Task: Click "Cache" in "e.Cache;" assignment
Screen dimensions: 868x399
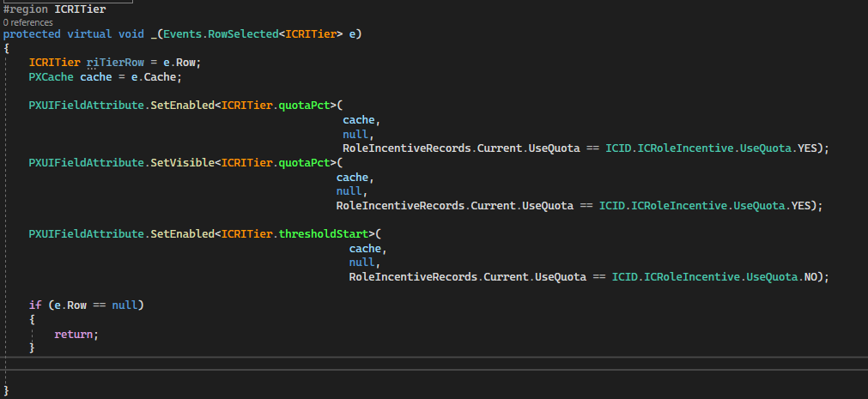Action: point(160,77)
